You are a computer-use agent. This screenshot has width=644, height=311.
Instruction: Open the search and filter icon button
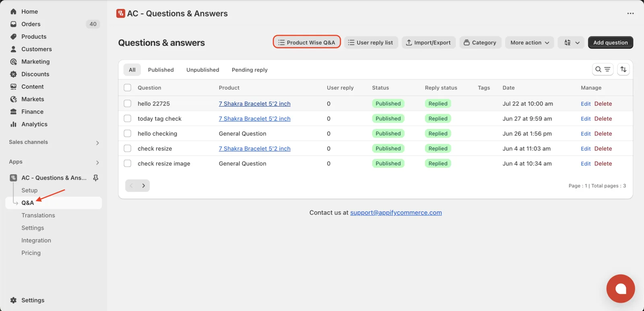pyautogui.click(x=603, y=70)
